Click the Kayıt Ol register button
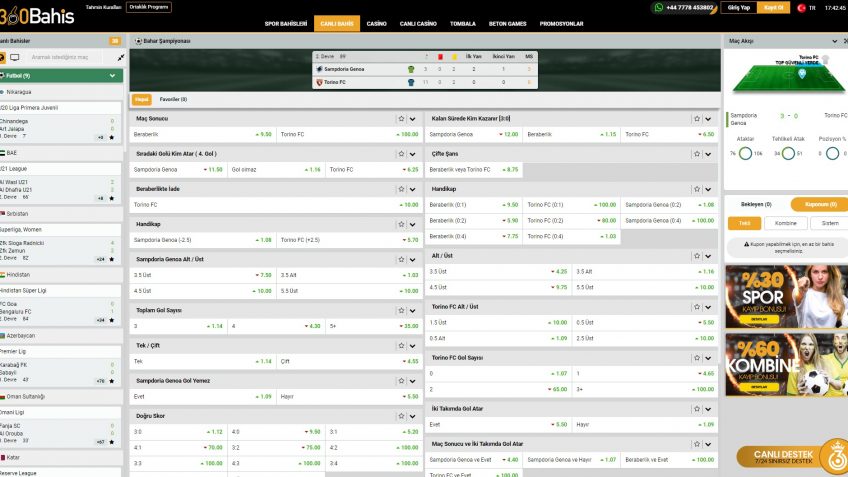 pos(773,7)
